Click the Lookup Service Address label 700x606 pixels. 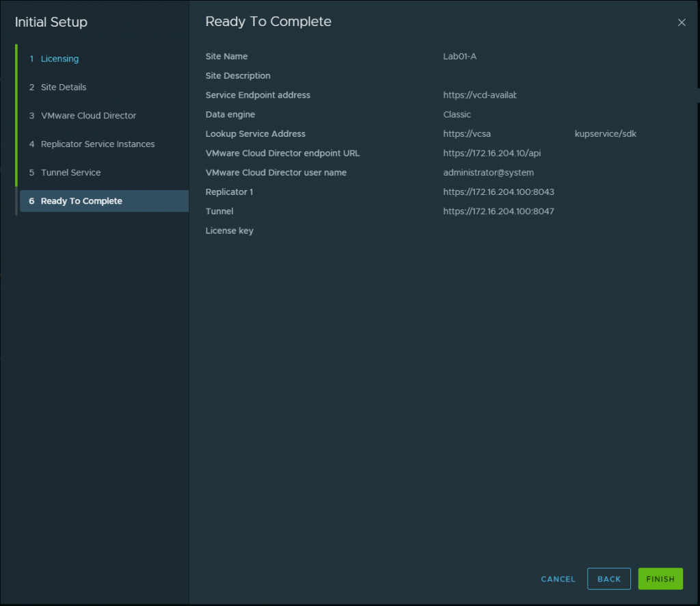tap(255, 134)
